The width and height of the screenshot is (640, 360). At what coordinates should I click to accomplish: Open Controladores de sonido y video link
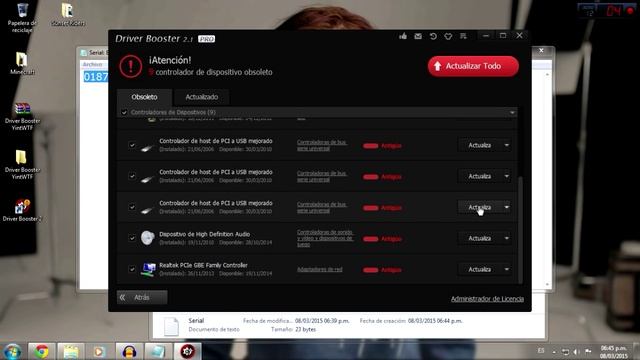coord(325,238)
